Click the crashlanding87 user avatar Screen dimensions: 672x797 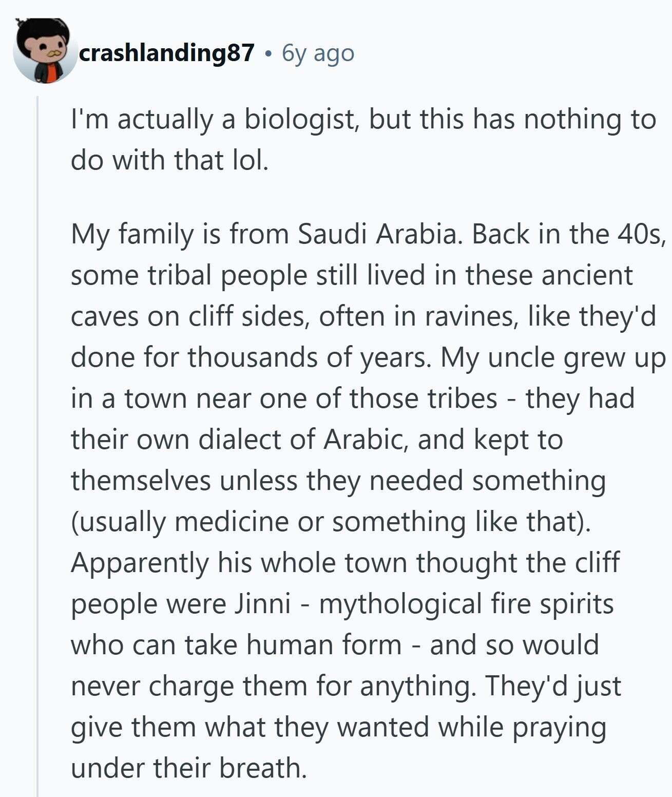pos(44,51)
